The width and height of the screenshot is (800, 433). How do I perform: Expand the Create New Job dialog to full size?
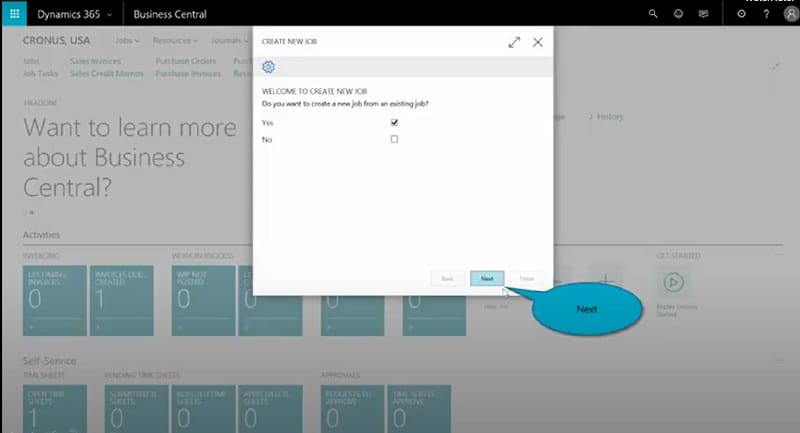click(x=514, y=42)
